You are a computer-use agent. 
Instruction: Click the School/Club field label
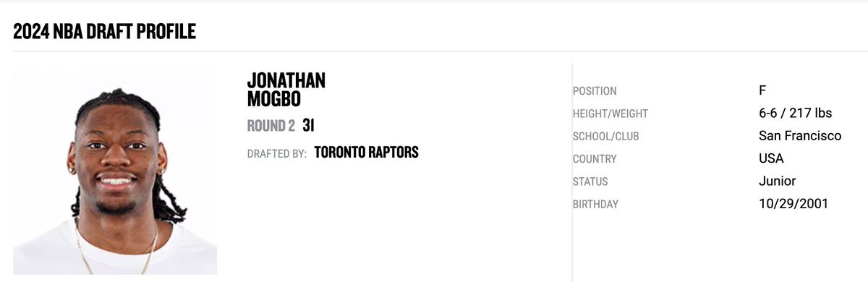coord(606,136)
